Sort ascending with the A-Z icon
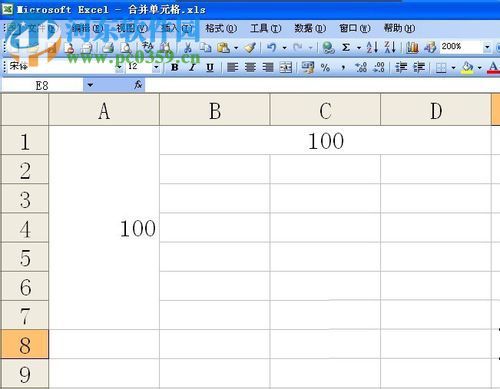This screenshot has width=500, height=389. [372, 48]
